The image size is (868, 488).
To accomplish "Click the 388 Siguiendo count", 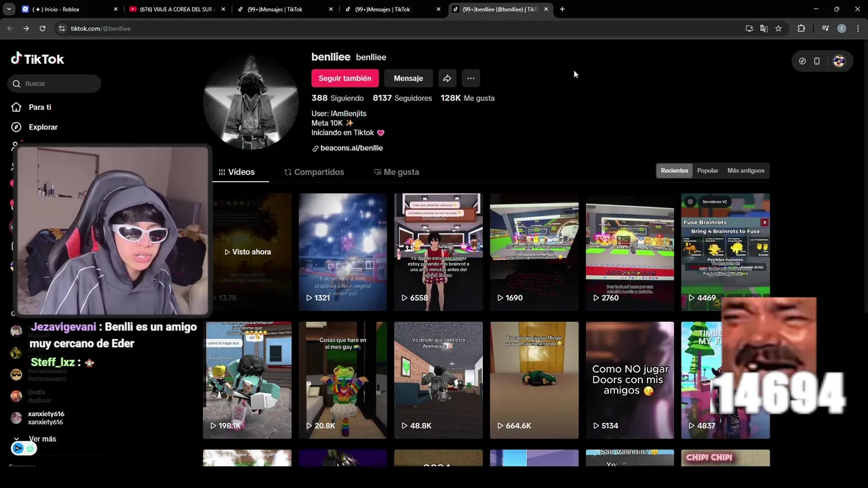I will [x=337, y=98].
